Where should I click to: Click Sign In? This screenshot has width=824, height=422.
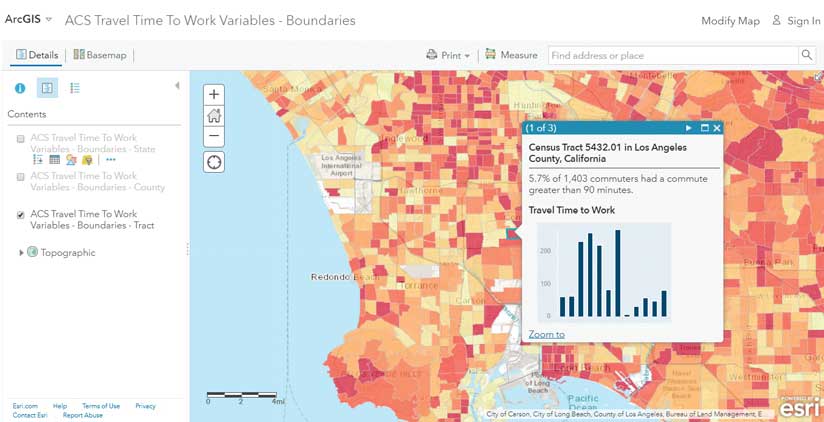click(x=796, y=21)
